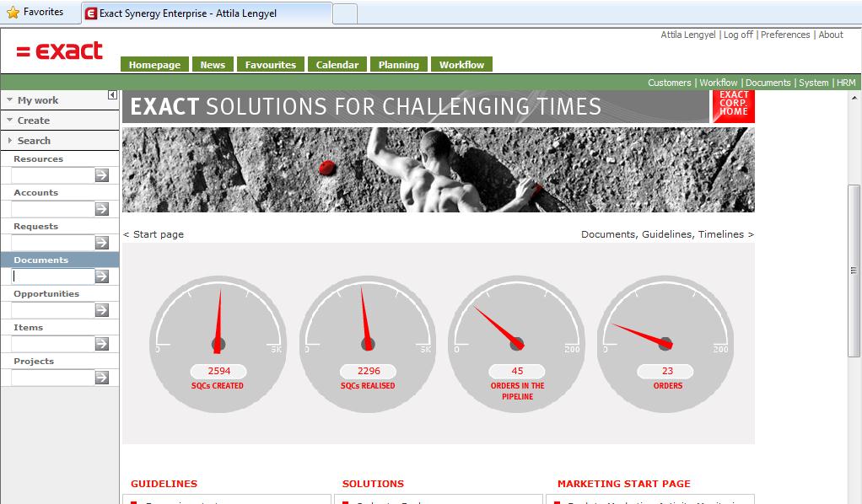Click the SQCs Realised gauge

(x=368, y=344)
